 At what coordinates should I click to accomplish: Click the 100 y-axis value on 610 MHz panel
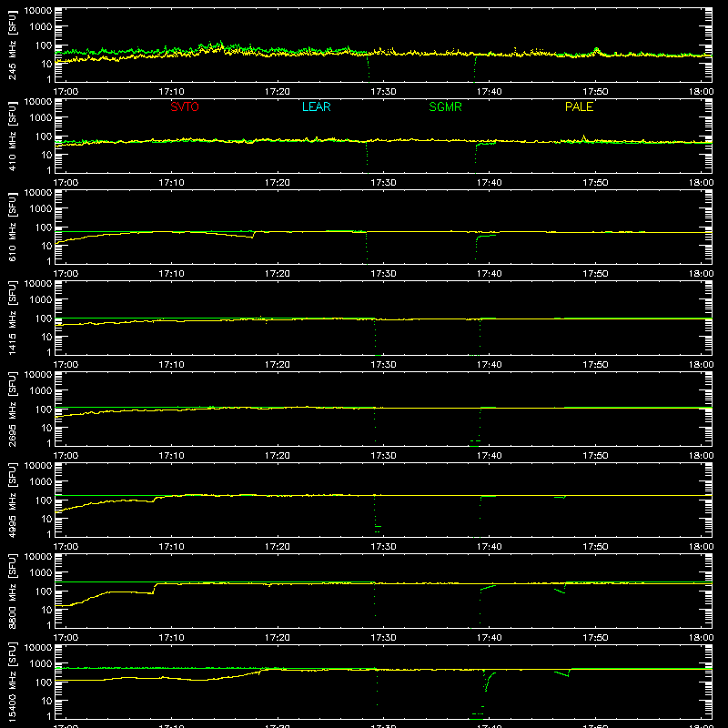[x=44, y=227]
